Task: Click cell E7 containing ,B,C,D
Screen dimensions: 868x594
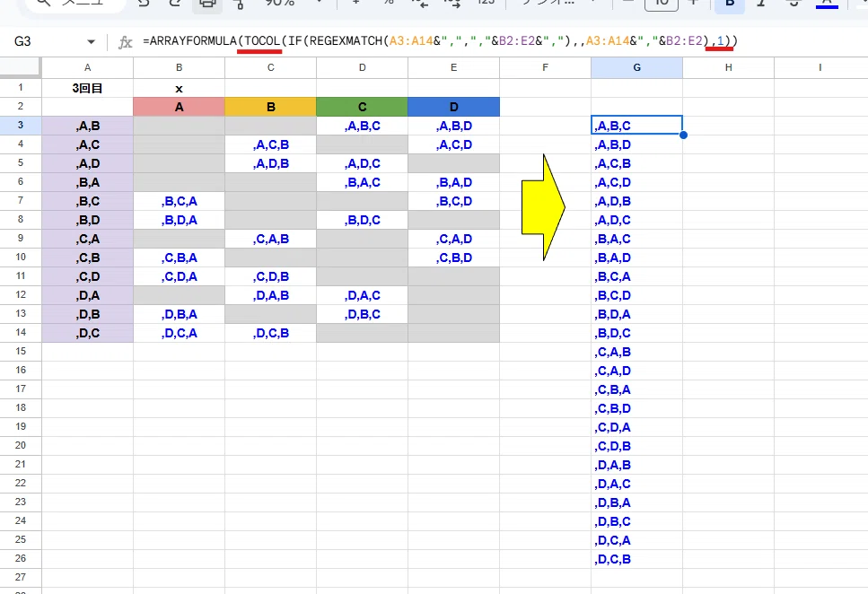Action: (x=453, y=201)
